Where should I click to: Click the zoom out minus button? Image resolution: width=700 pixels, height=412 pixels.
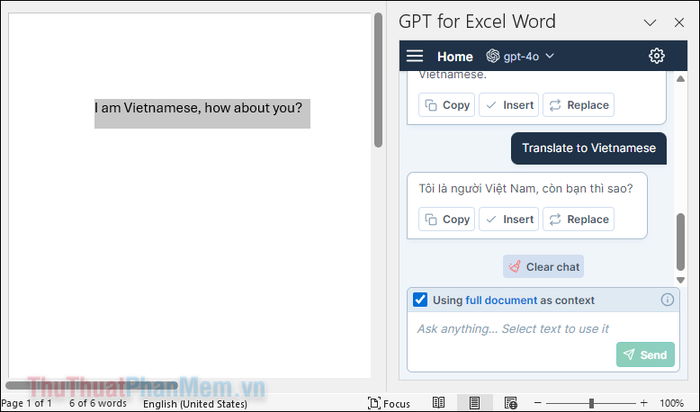[538, 403]
